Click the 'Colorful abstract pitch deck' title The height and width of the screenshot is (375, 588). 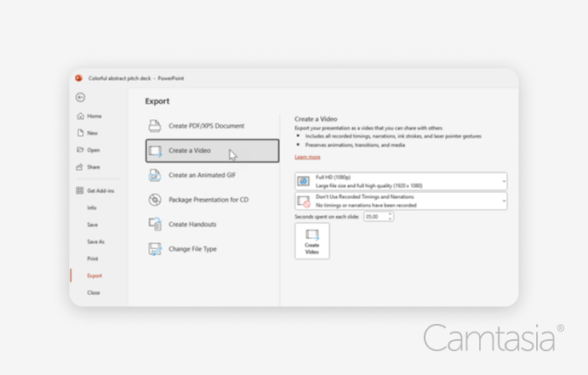120,78
